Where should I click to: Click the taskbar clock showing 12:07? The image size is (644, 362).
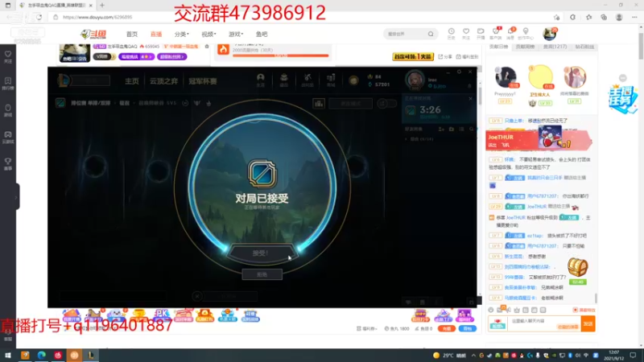point(613,356)
